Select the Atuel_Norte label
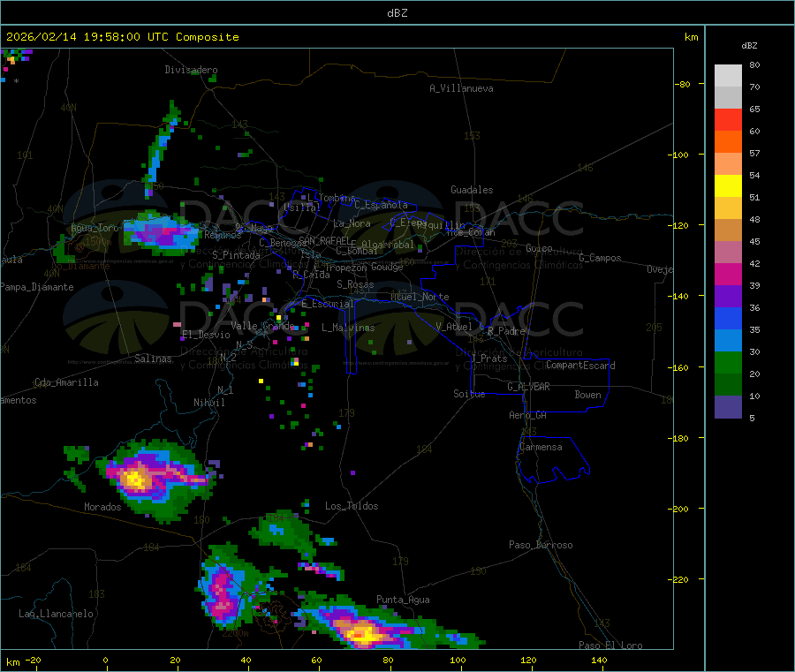 click(x=420, y=297)
